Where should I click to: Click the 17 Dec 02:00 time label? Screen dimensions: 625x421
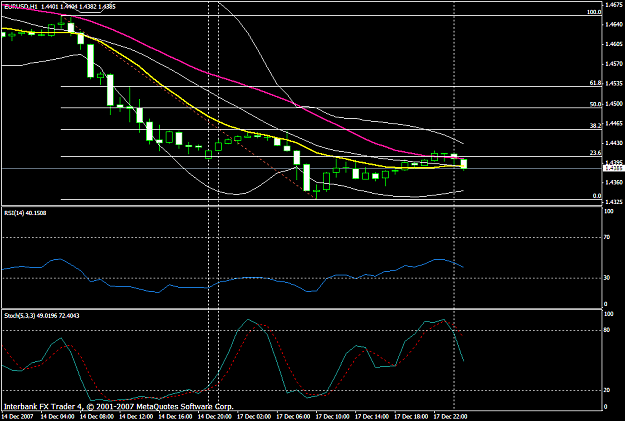pyautogui.click(x=254, y=416)
